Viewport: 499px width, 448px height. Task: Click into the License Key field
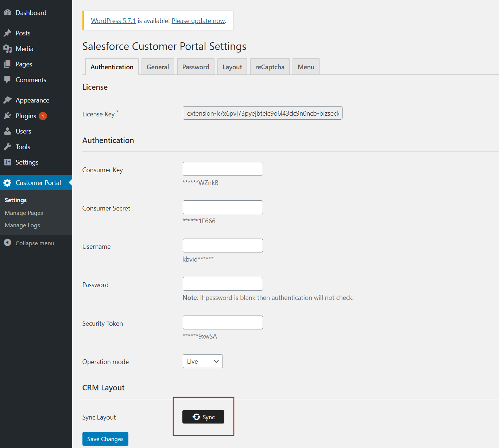[x=262, y=113]
